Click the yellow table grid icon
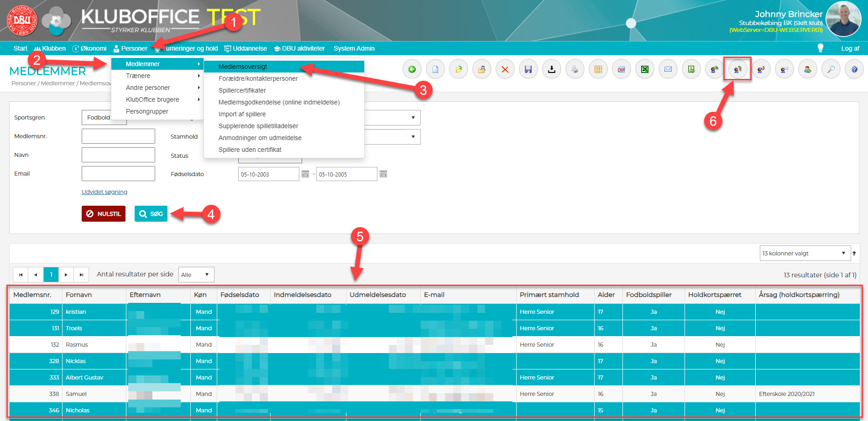868x421 pixels. pos(598,69)
